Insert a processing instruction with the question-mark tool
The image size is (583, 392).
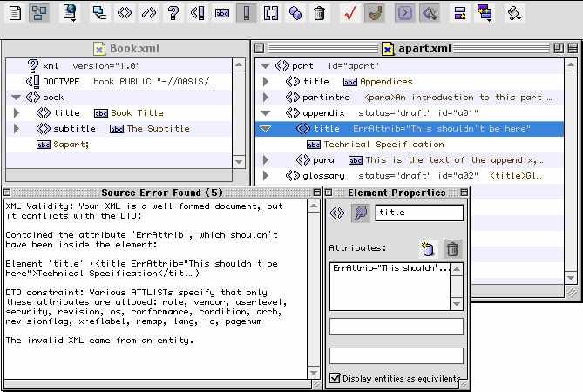pyautogui.click(x=173, y=13)
